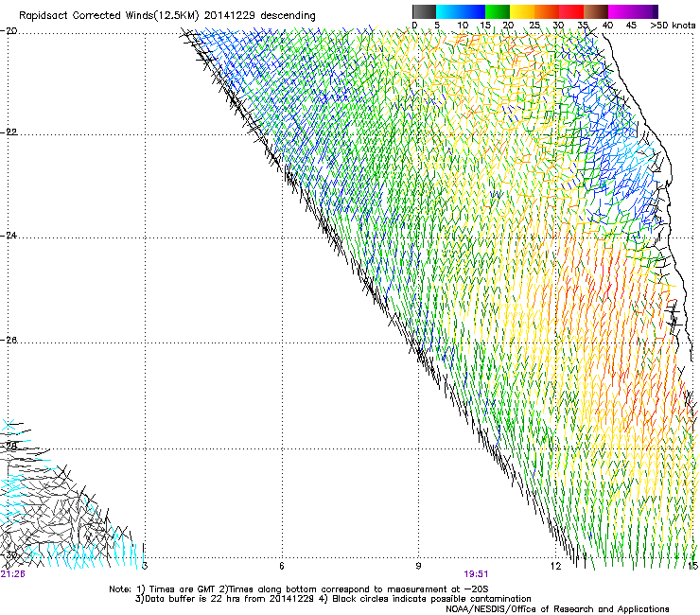Click the date '20141229 descending' in title
Image resolution: width=700 pixels, height=615 pixels.
260,16
